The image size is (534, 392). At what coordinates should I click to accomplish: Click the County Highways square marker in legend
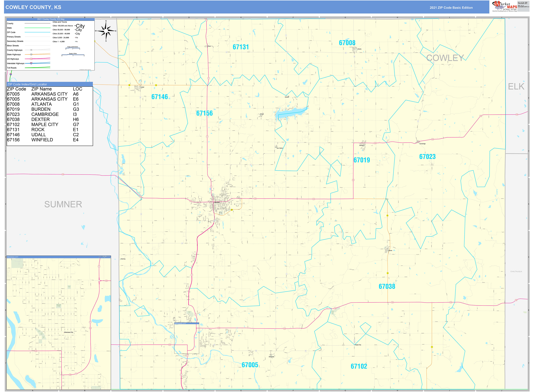coord(31,50)
